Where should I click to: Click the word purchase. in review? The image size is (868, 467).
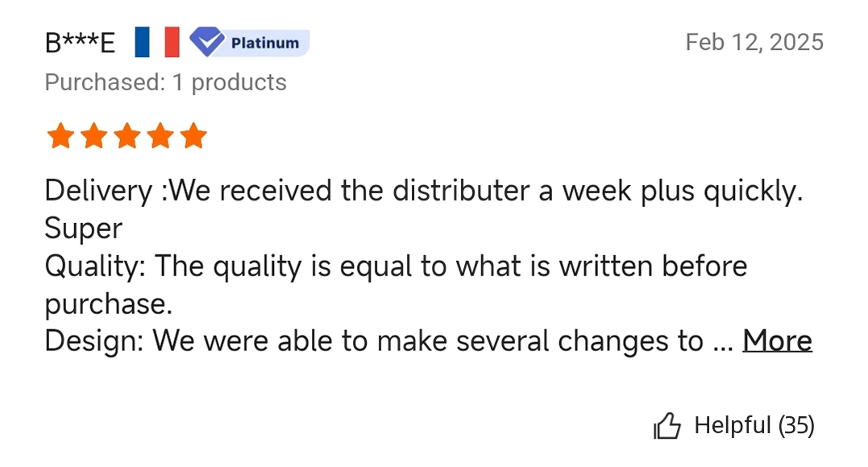tap(109, 304)
